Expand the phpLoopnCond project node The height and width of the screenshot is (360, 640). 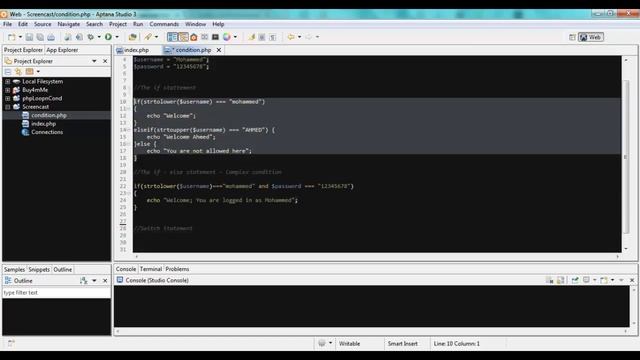coord(8,98)
